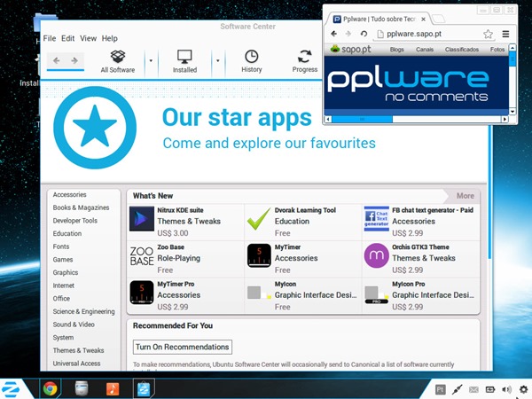Open Universal Access category

[x=76, y=364]
